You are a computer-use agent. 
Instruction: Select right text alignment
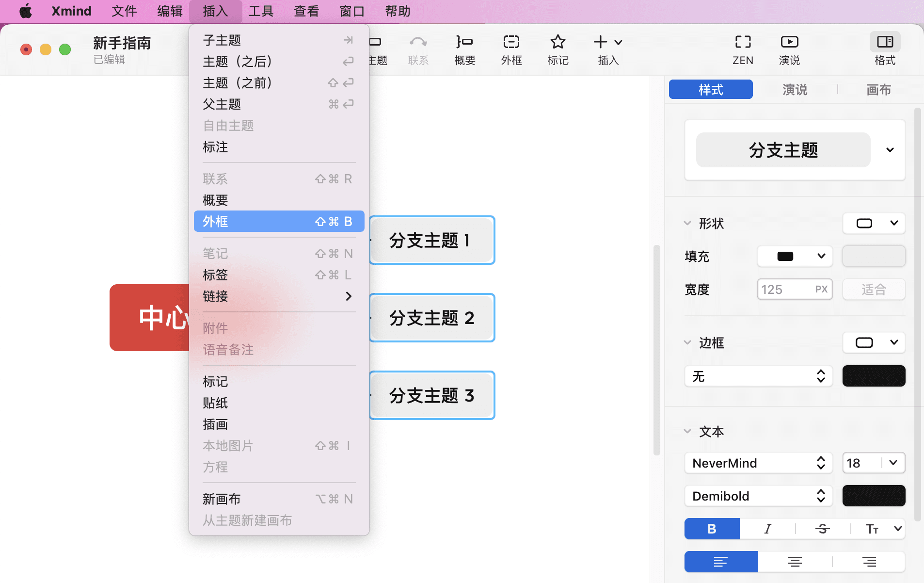[x=868, y=562]
